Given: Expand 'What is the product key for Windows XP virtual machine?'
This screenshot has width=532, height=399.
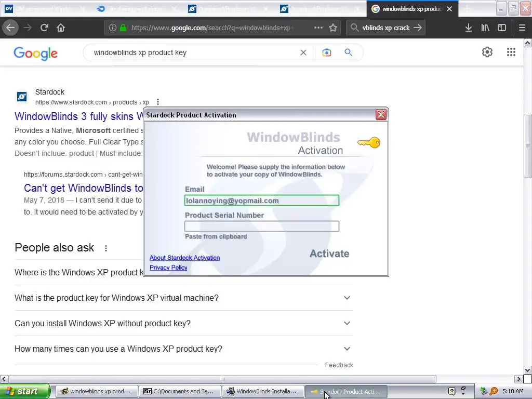Looking at the screenshot, I should tap(184, 298).
